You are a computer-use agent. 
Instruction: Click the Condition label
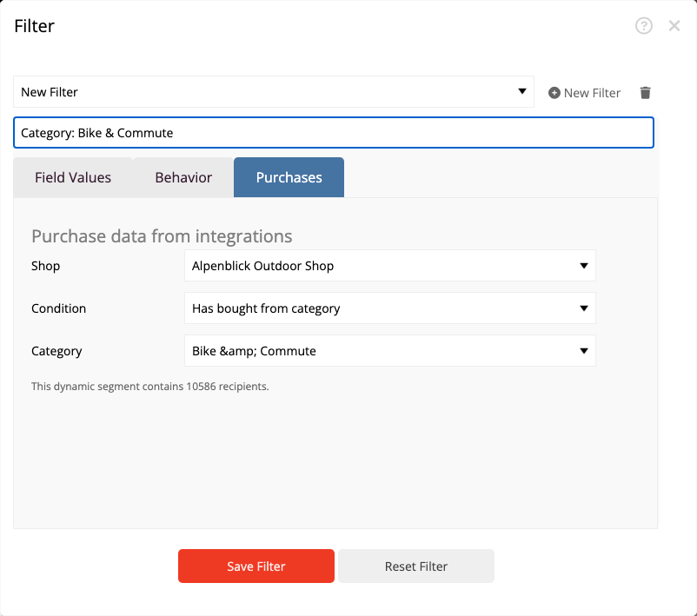point(58,308)
